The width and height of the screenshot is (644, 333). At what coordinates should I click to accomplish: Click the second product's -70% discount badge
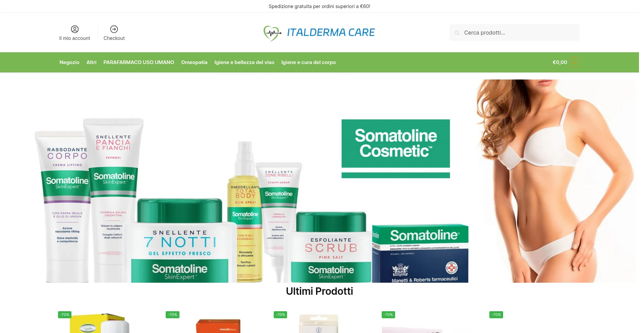pos(173,315)
